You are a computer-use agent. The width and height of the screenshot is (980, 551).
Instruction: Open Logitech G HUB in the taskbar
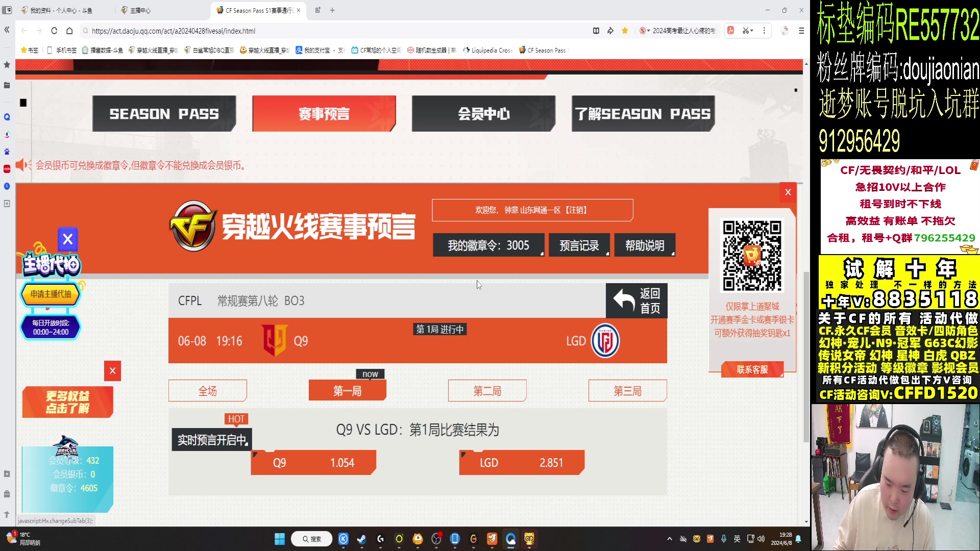tap(380, 539)
